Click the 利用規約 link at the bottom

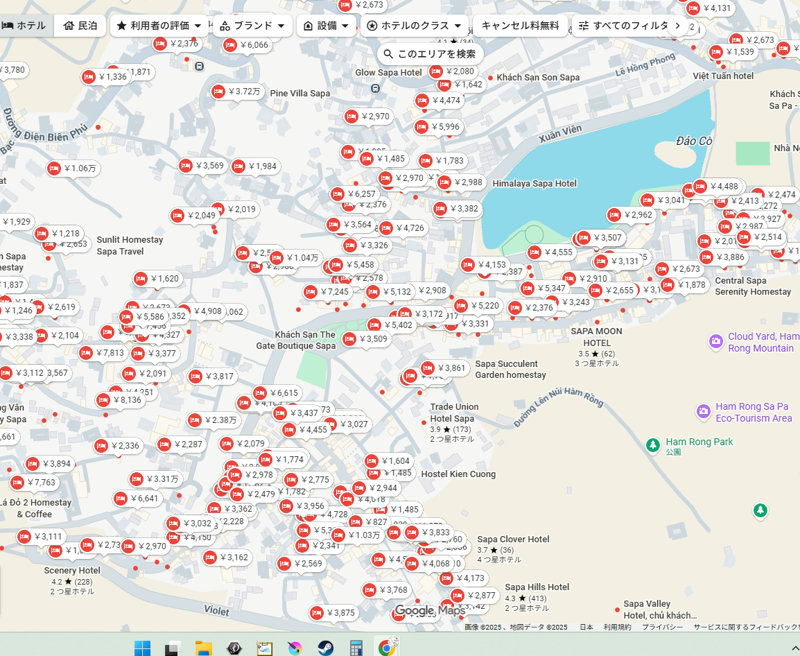[x=617, y=627]
